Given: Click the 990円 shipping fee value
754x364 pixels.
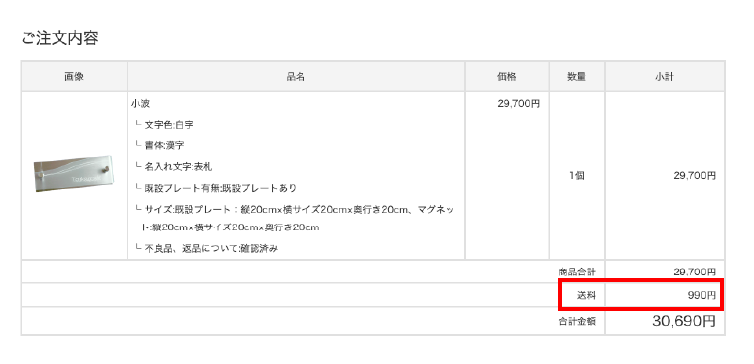Looking at the screenshot, I should [701, 296].
